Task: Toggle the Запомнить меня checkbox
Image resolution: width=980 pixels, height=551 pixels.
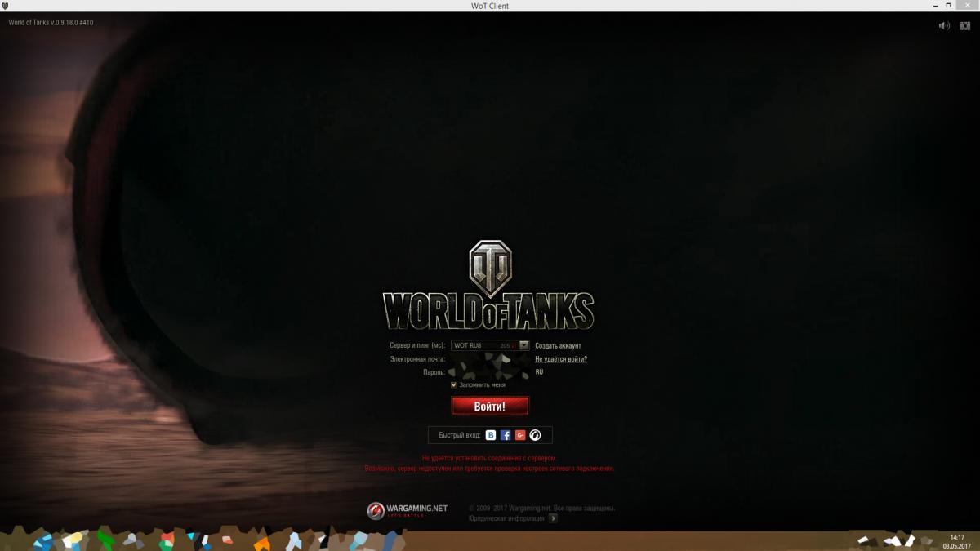Action: click(454, 384)
